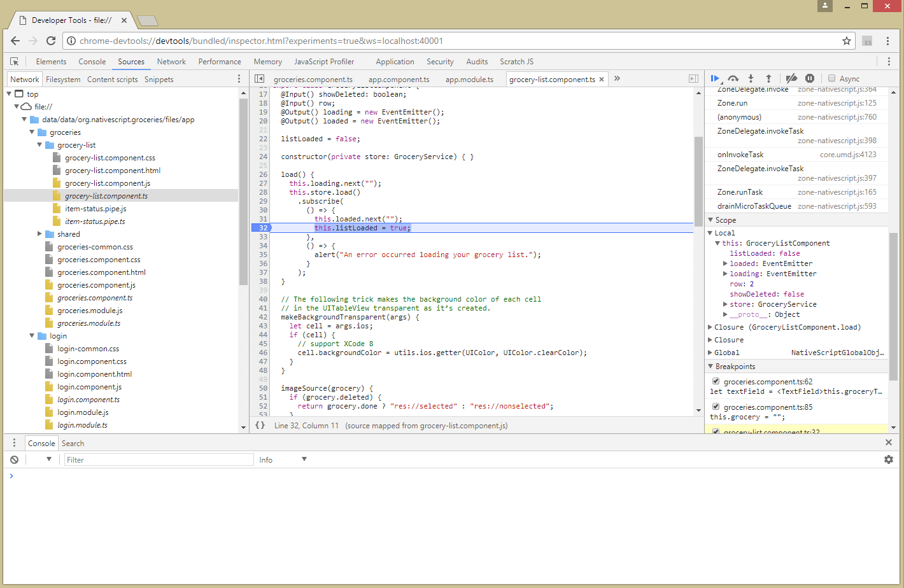This screenshot has width=904, height=588.
Task: Bookmark page star icon
Action: 847,41
